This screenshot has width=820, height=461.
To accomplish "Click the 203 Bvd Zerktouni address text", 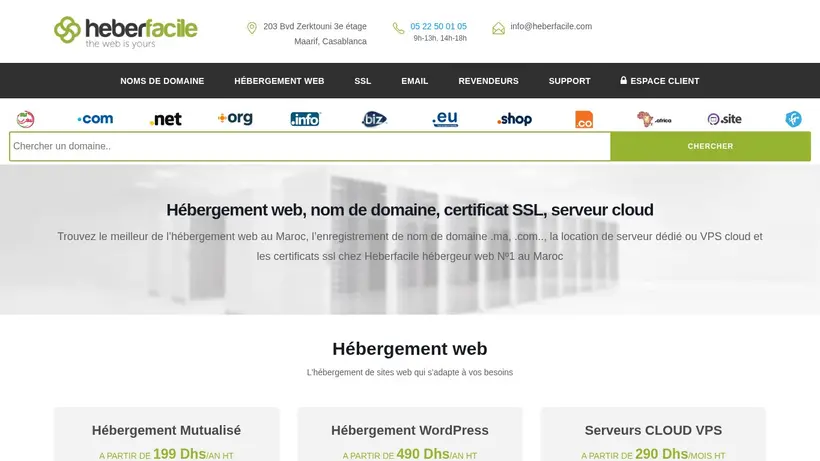I will 315,26.
